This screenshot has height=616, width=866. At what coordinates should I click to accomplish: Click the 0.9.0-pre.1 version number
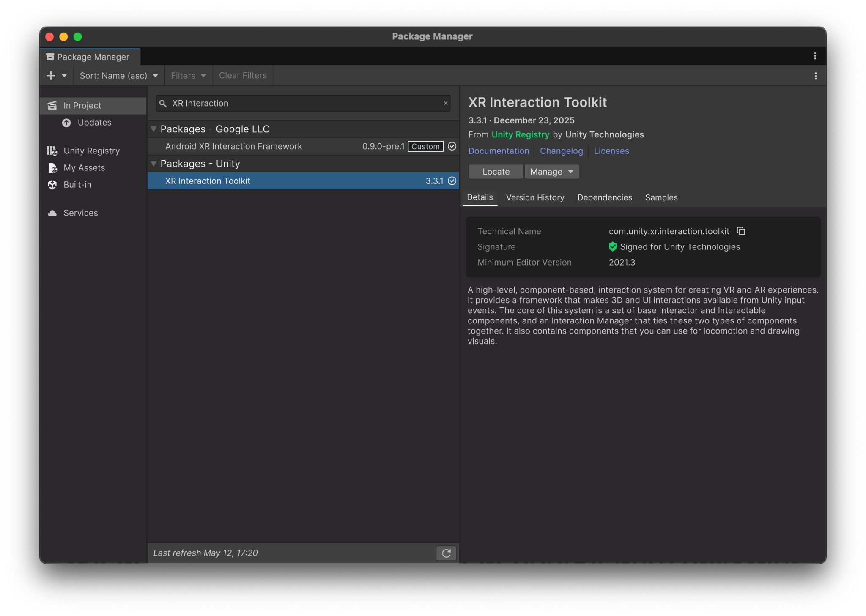[383, 146]
